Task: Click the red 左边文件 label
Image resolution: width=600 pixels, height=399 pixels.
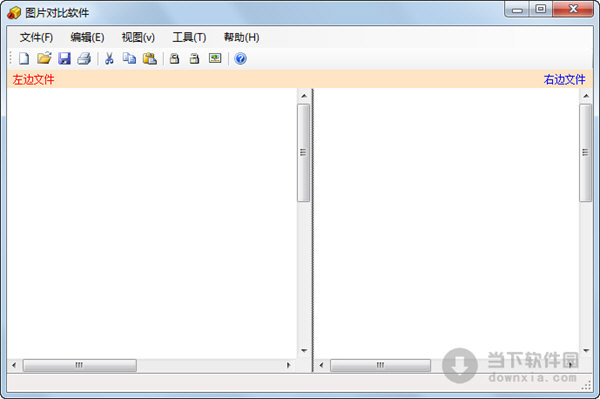Action: [x=33, y=80]
